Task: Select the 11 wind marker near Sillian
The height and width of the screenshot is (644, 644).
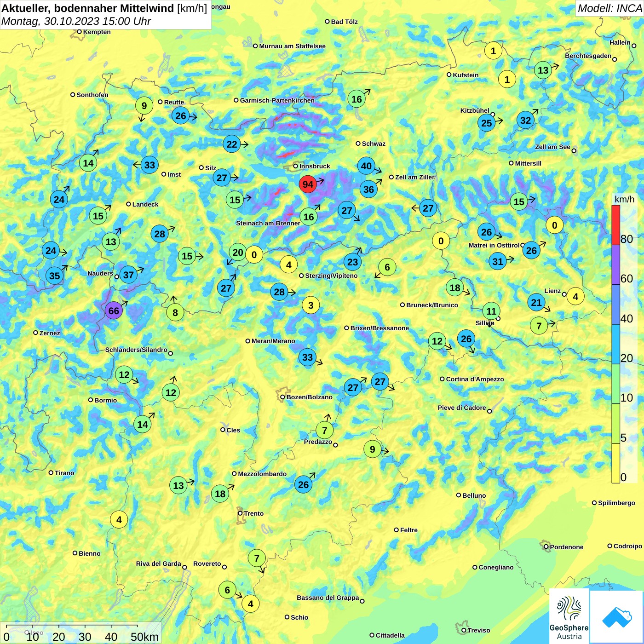Action: point(491,311)
